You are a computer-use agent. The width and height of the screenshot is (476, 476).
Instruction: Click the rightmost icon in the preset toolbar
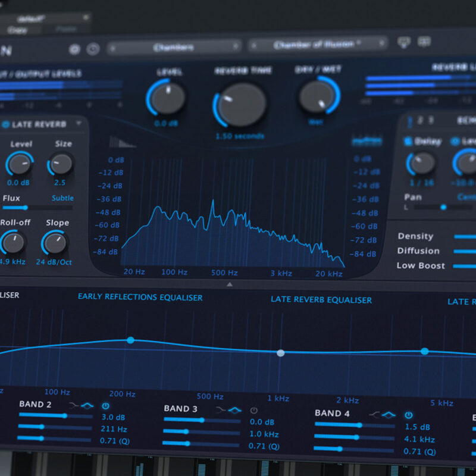tap(424, 41)
